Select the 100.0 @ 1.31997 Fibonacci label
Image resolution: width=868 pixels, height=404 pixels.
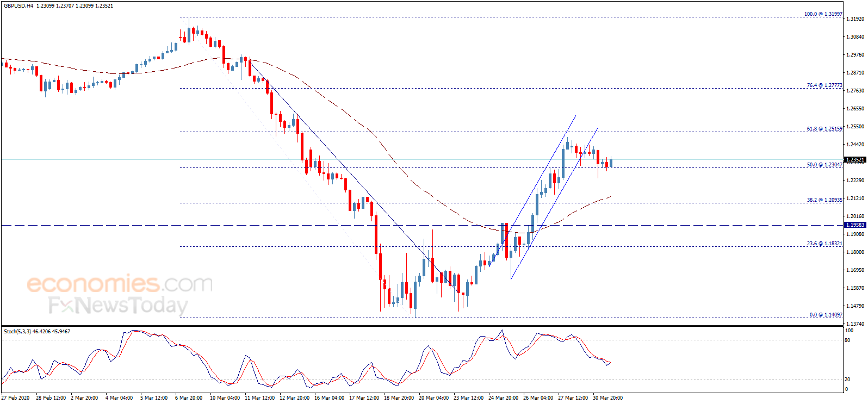(x=823, y=14)
